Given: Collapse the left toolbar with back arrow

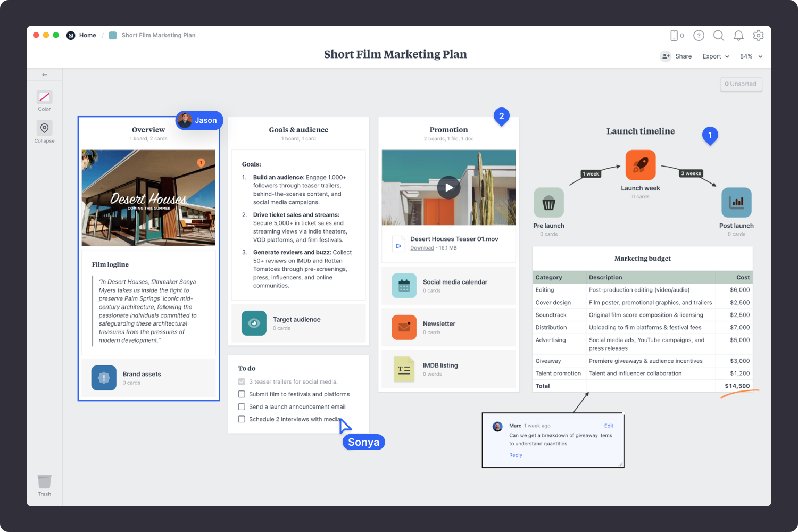Looking at the screenshot, I should [45, 75].
